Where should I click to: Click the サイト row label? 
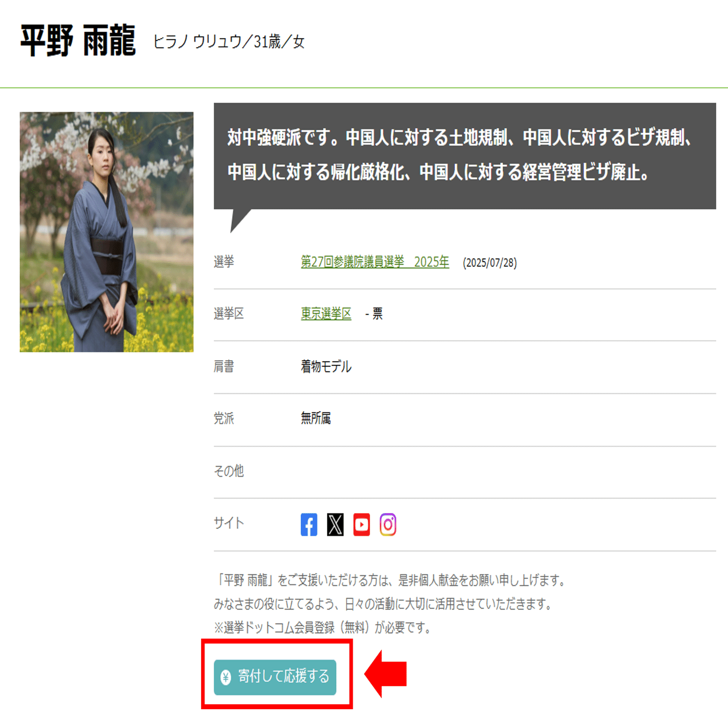tap(229, 523)
